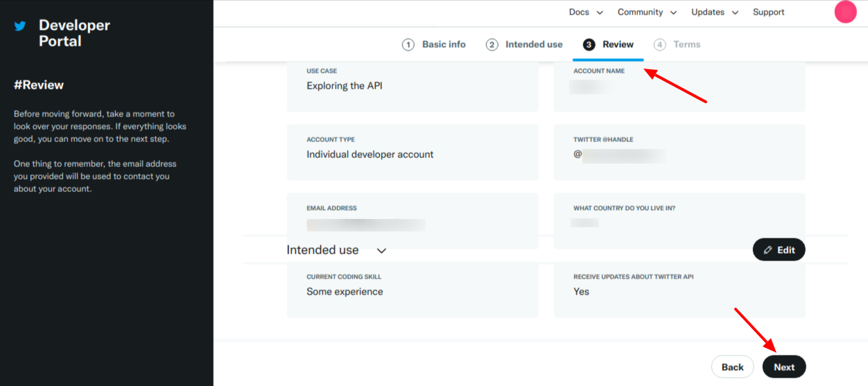Click the Edit button
The image size is (868, 386).
point(779,250)
